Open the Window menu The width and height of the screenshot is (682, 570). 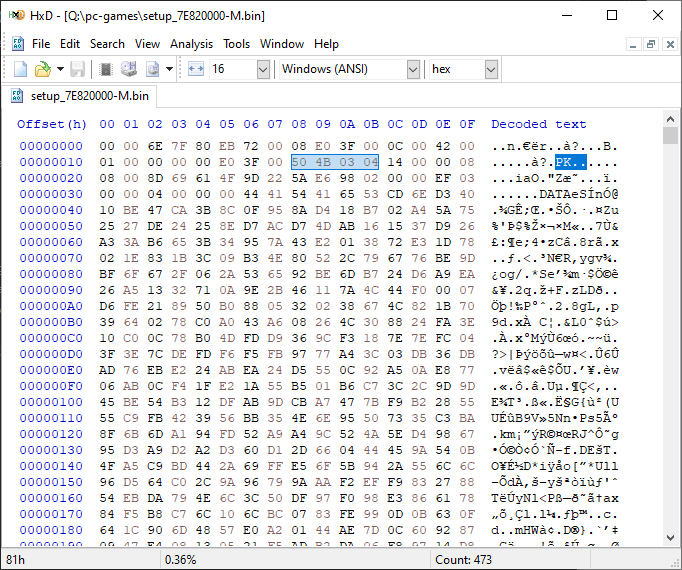click(282, 44)
